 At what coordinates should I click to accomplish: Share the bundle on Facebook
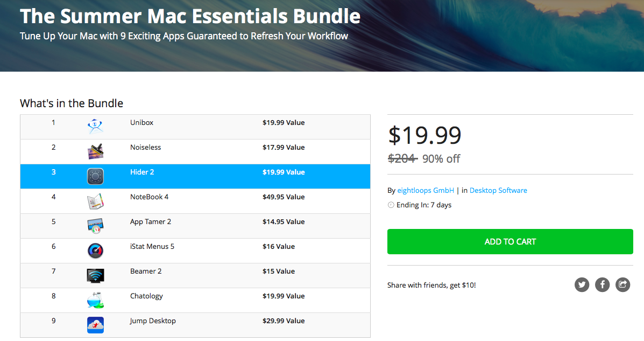tap(602, 284)
